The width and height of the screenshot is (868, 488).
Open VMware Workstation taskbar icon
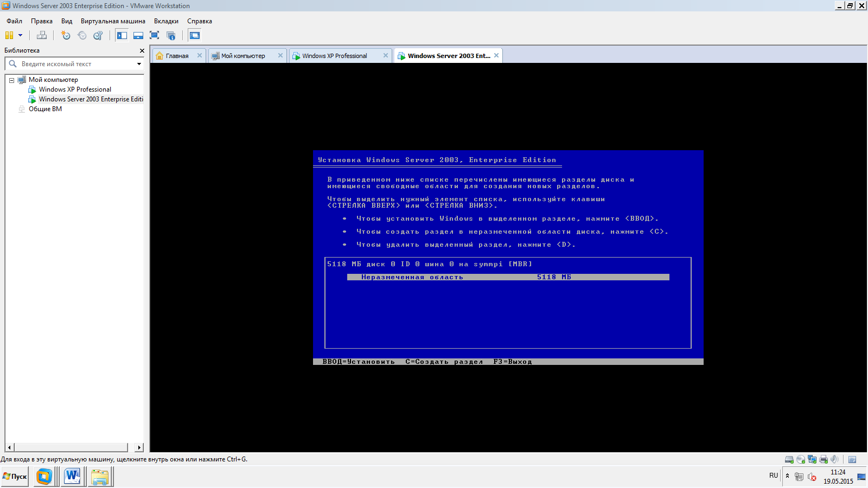[44, 477]
